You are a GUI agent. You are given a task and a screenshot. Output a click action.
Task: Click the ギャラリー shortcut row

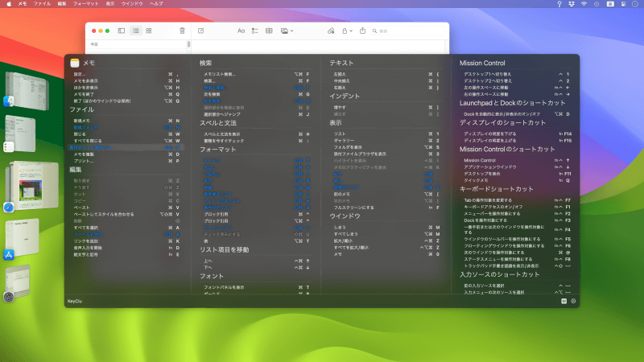coord(386,140)
